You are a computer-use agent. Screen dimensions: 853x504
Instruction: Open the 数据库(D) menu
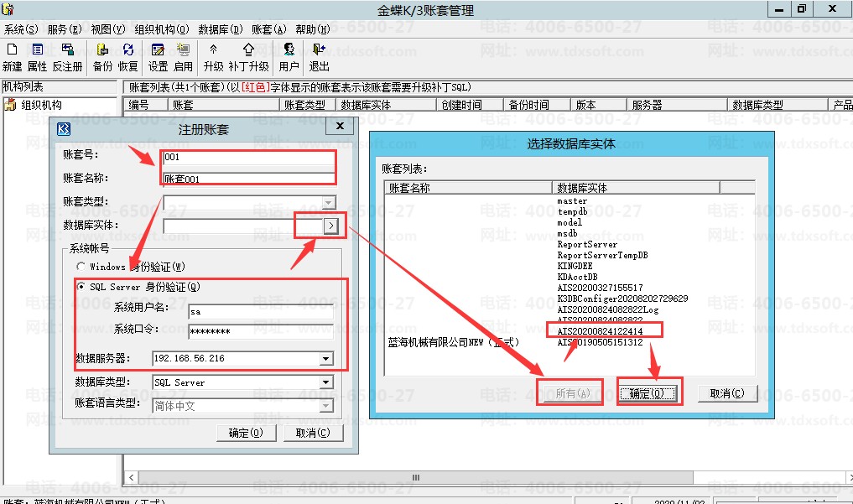click(x=221, y=29)
